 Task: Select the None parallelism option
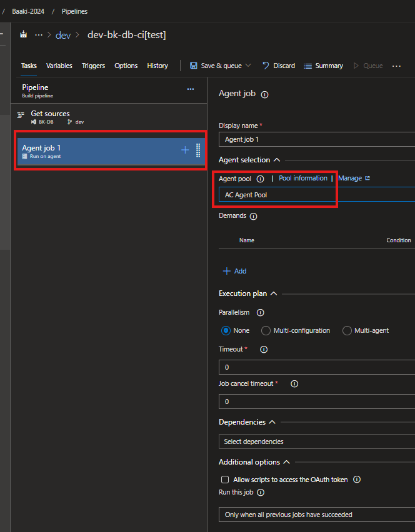point(226,330)
